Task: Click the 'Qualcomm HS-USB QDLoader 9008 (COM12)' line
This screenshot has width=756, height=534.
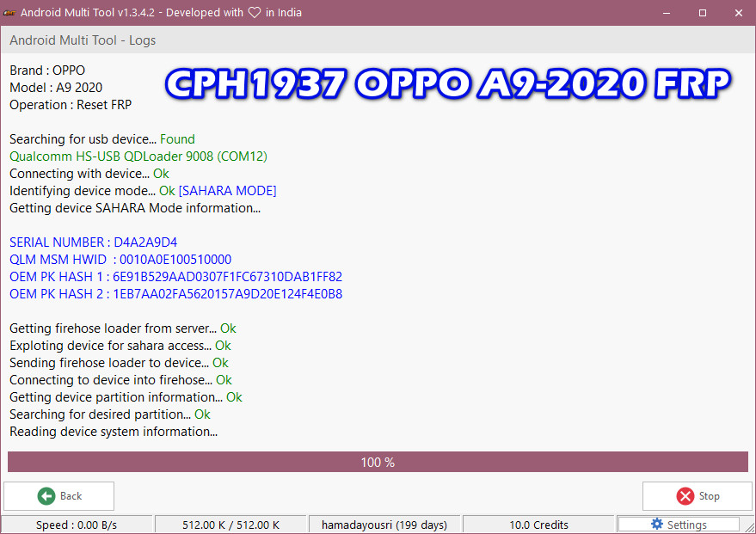Action: coord(138,157)
